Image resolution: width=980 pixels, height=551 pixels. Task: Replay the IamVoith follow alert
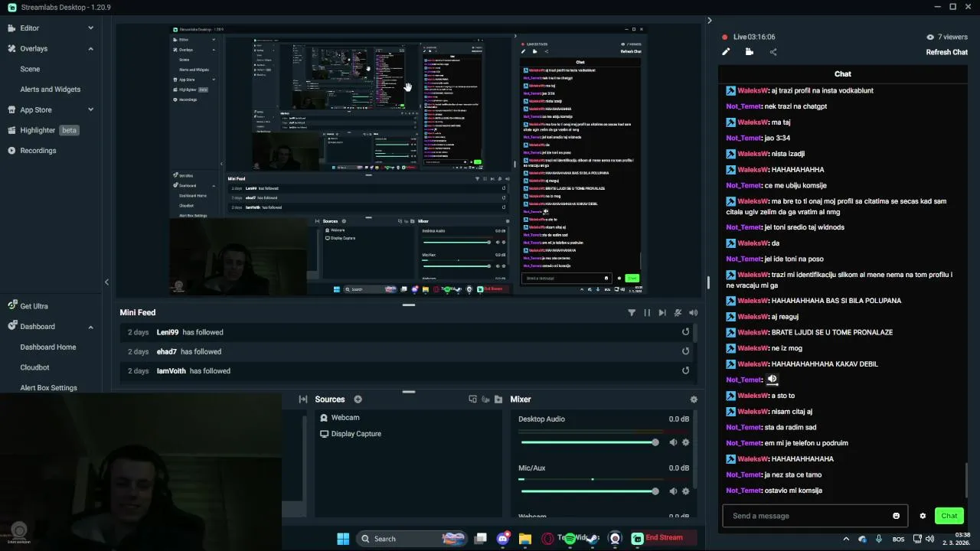click(x=686, y=370)
